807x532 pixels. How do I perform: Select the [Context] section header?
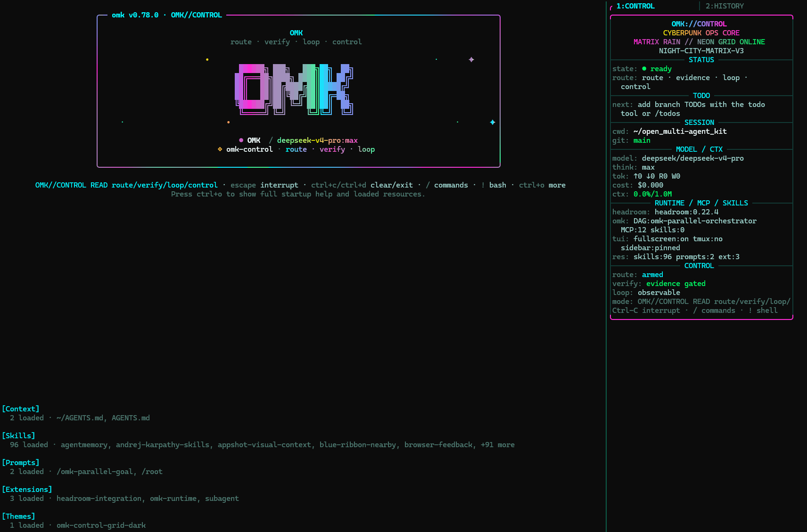coord(21,409)
